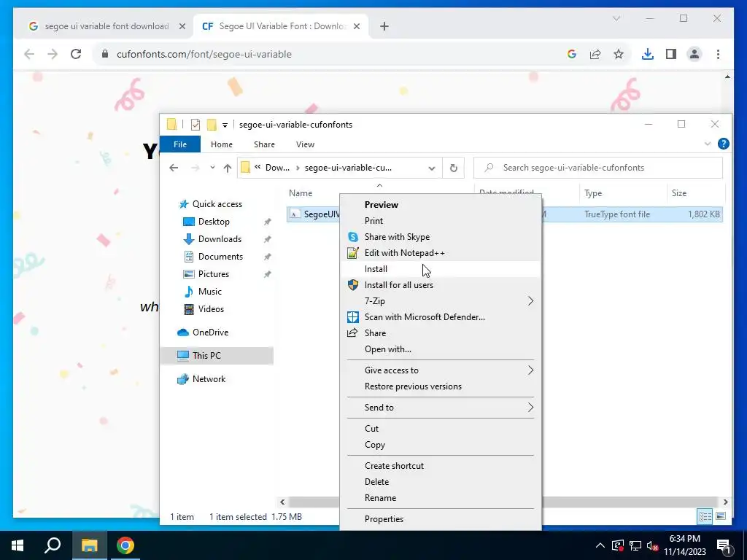Click the Google icon in the address bar
This screenshot has width=747, height=560.
tap(572, 54)
